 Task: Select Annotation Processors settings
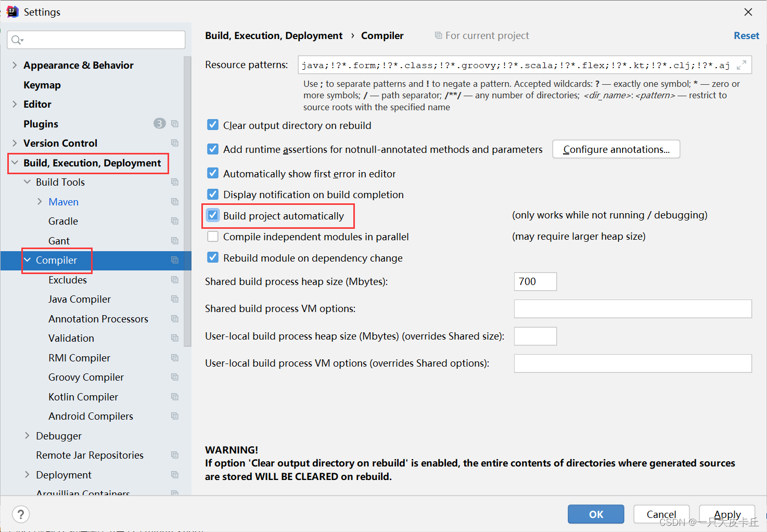coord(98,319)
